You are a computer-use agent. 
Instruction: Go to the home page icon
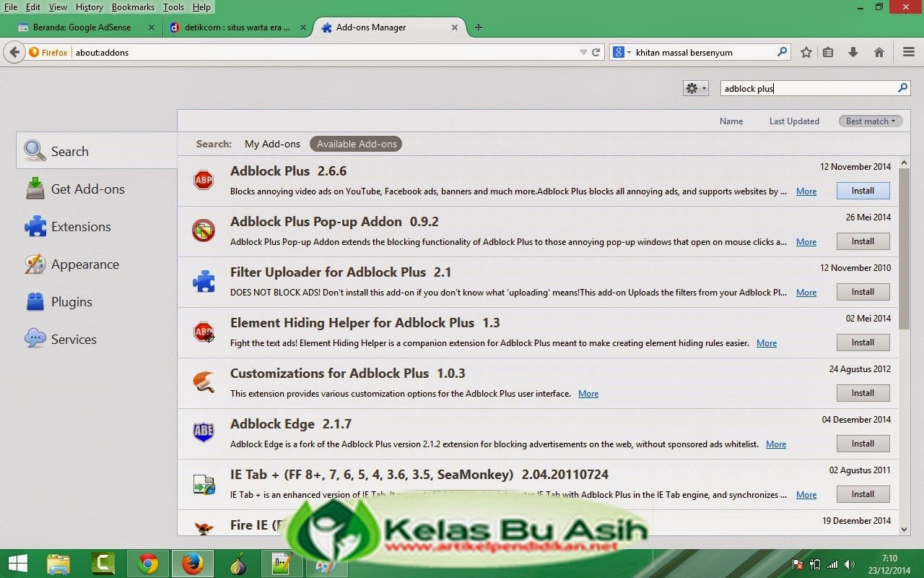pos(879,52)
